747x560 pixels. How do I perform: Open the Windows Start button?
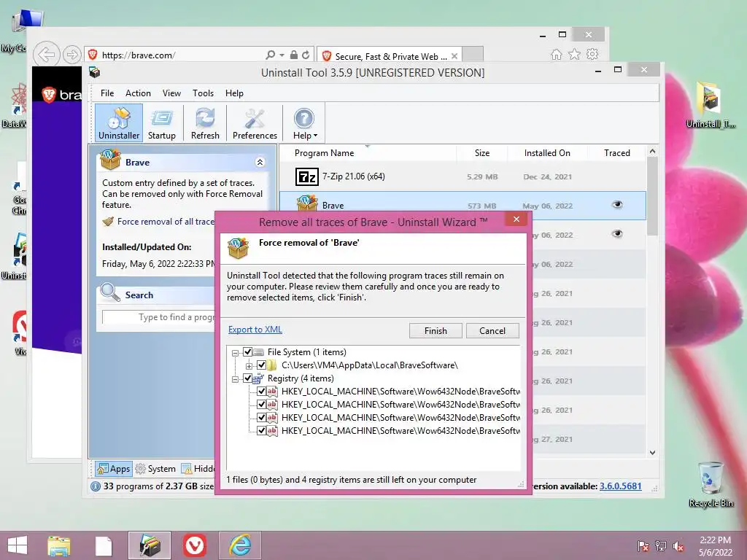click(x=18, y=545)
